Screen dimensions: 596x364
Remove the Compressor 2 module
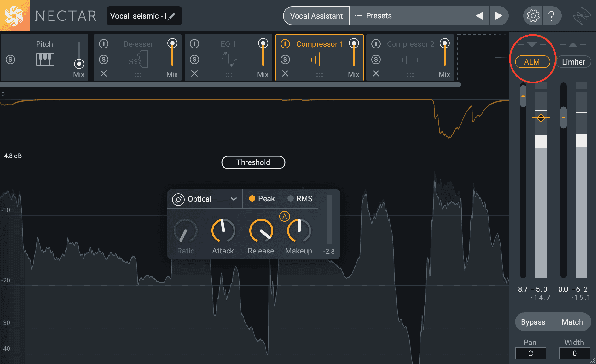pyautogui.click(x=376, y=73)
